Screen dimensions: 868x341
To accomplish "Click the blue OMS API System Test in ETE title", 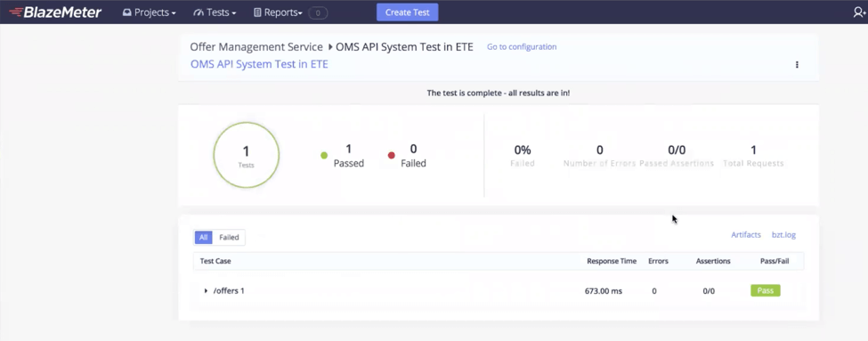I will pyautogui.click(x=259, y=64).
